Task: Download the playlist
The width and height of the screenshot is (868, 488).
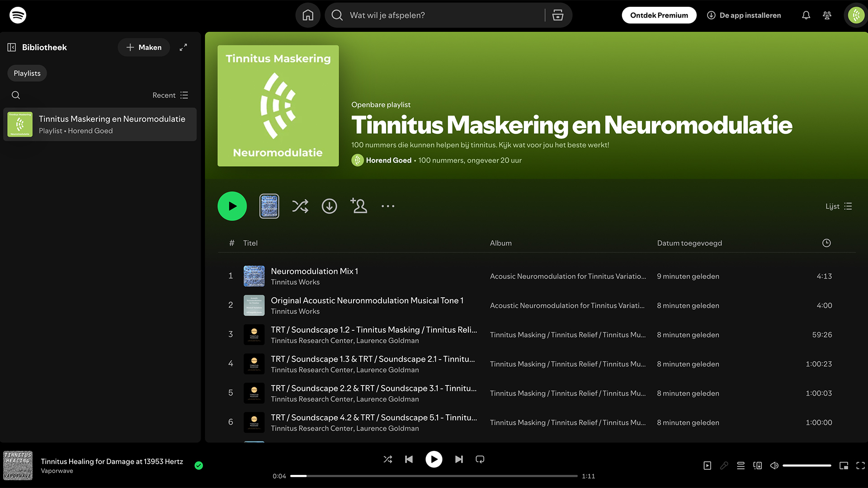Action: pos(329,206)
